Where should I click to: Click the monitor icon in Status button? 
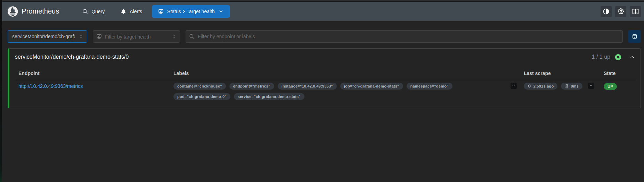click(x=161, y=11)
